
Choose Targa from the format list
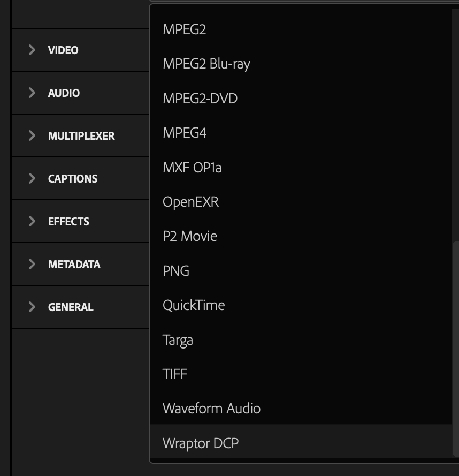[301, 339]
